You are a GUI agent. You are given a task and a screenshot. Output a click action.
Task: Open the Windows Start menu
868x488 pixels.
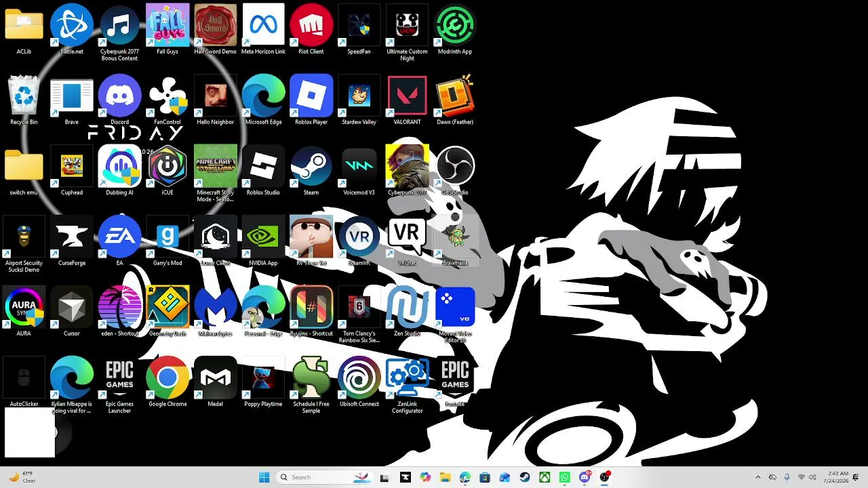coord(264,477)
